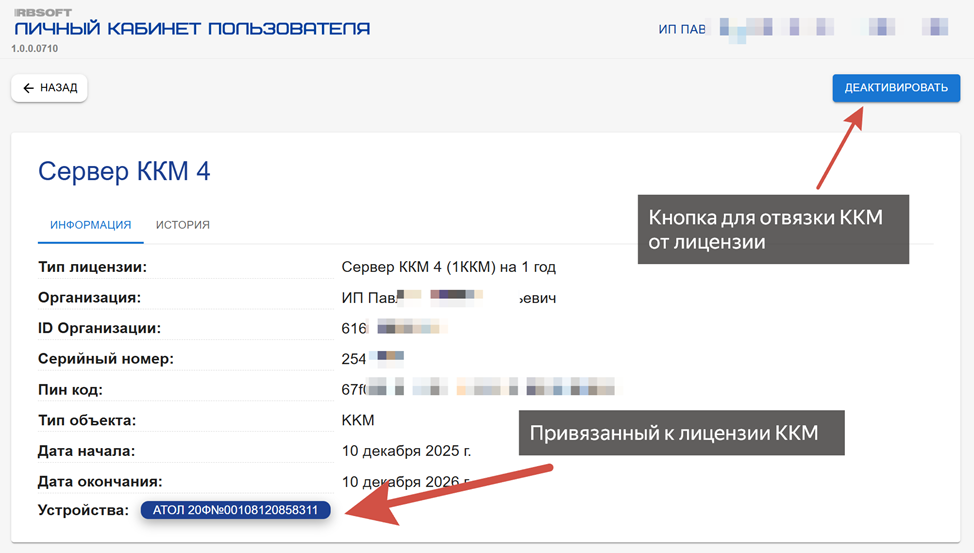The width and height of the screenshot is (974, 553).
Task: Click the Дата начала date value
Action: pyautogui.click(x=406, y=451)
